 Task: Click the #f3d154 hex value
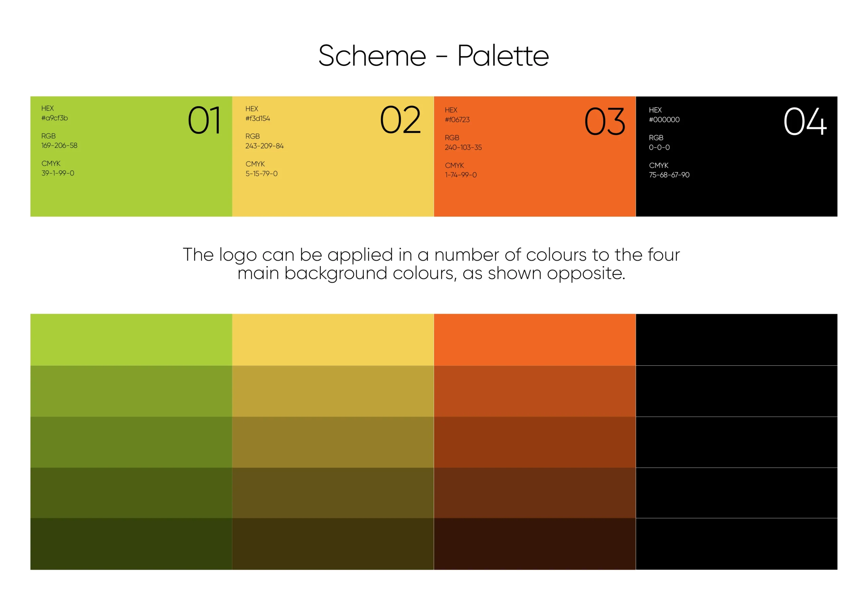[x=258, y=118]
